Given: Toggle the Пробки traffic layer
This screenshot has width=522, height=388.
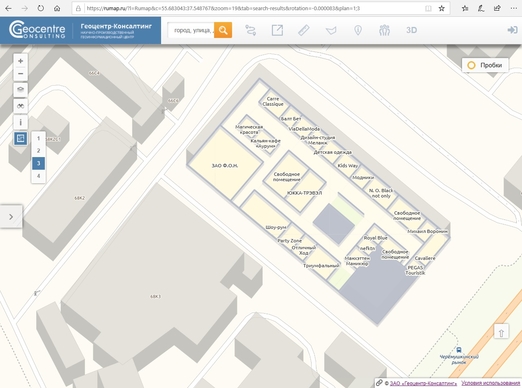Looking at the screenshot, I should [485, 65].
